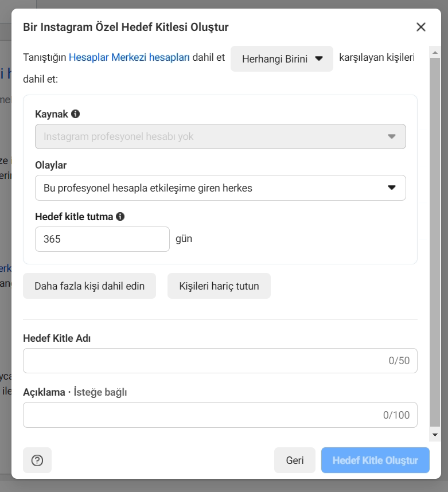
Task: Focus the Açıklama optional description field
Action: [x=220, y=415]
